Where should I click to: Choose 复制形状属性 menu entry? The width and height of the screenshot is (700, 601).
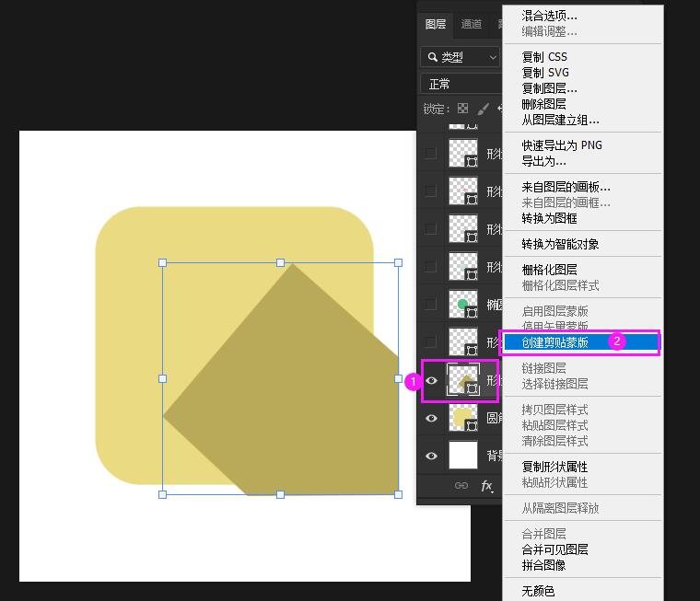pyautogui.click(x=554, y=467)
